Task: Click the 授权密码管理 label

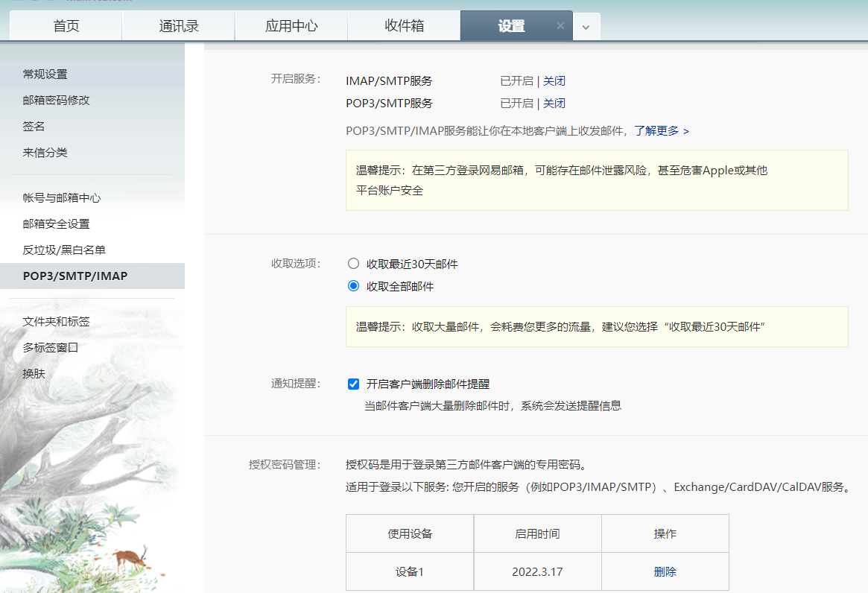Action: tap(285, 465)
